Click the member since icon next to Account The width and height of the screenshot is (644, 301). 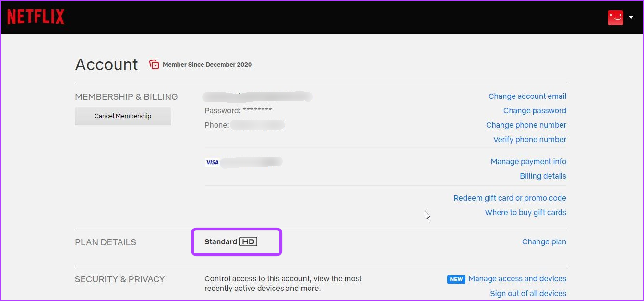(x=154, y=64)
